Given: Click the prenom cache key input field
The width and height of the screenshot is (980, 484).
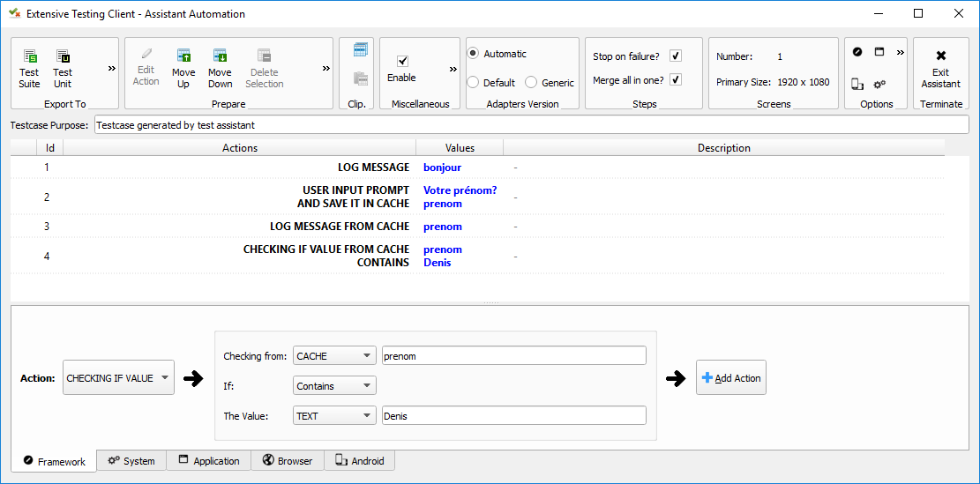Looking at the screenshot, I should [513, 356].
